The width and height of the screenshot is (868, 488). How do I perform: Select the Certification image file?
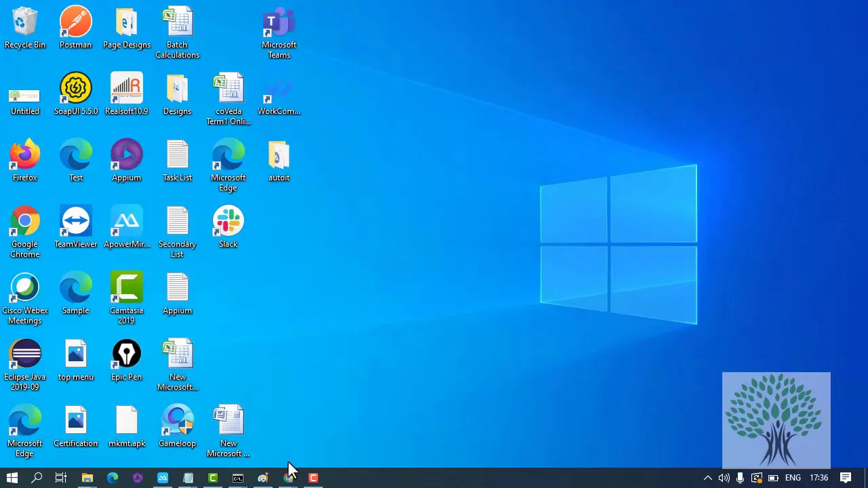tap(76, 427)
